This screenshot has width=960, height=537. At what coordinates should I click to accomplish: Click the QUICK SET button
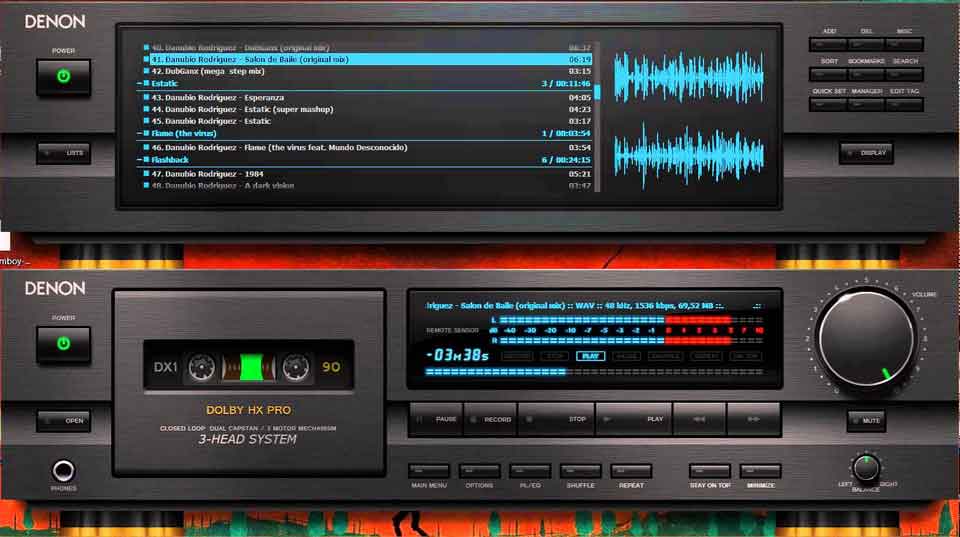pyautogui.click(x=828, y=105)
